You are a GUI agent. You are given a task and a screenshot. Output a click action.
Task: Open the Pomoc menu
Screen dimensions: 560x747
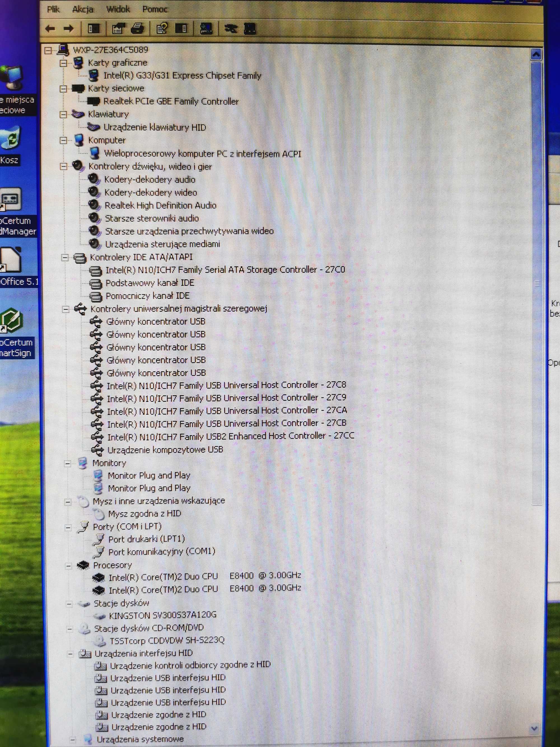coord(155,9)
